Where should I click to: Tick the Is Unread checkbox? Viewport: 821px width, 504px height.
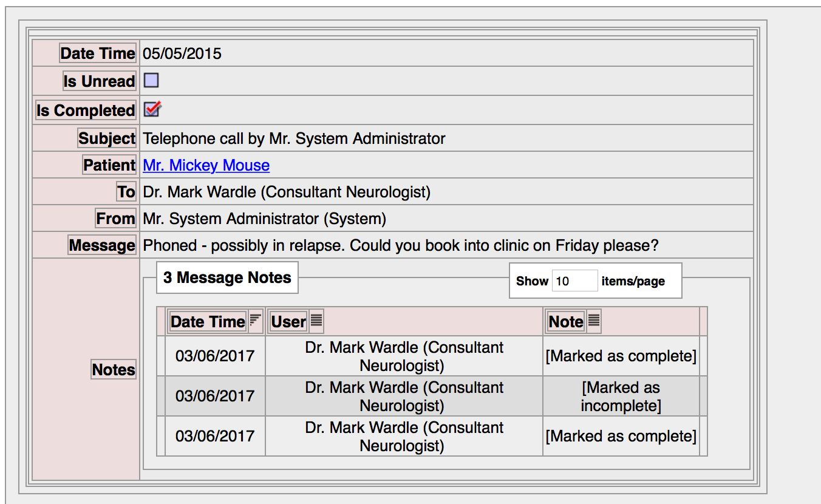point(151,80)
